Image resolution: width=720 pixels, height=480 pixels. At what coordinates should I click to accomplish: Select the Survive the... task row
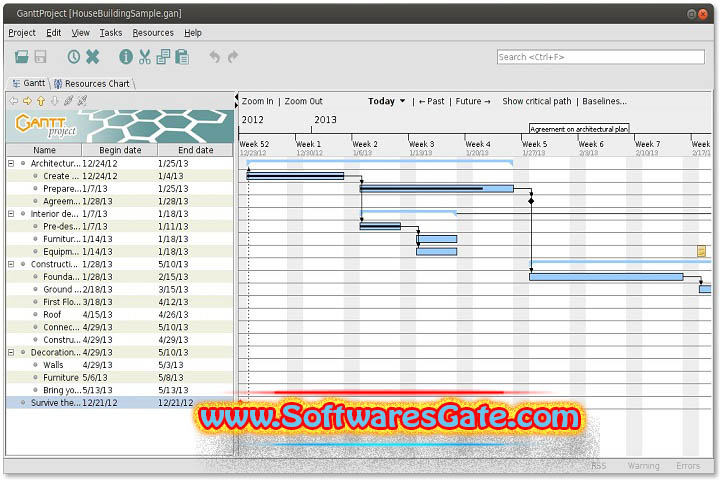[x=120, y=403]
